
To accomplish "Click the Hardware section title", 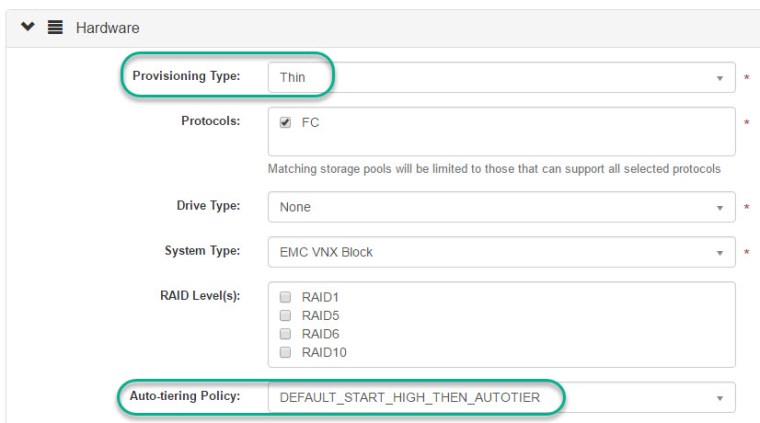I will click(98, 27).
